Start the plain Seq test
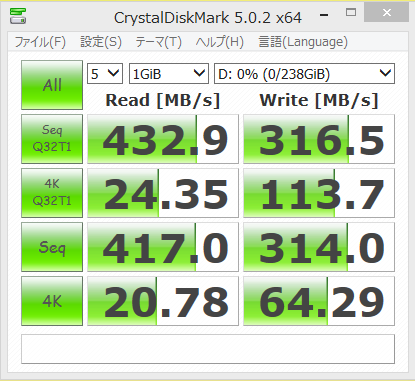 52,247
